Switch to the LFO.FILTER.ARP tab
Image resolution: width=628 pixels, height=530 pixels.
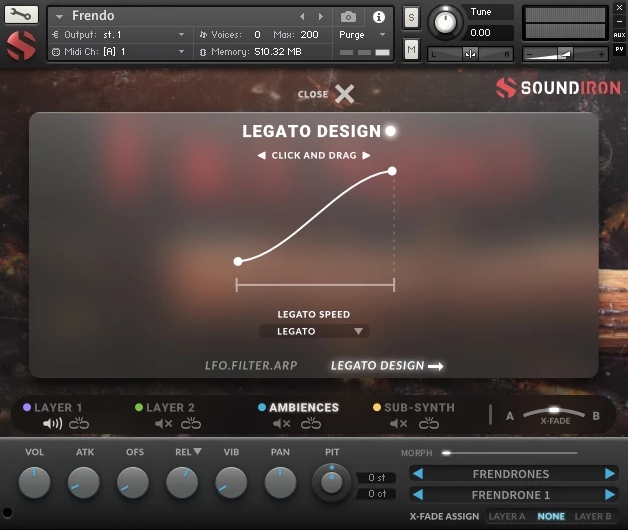coord(251,365)
